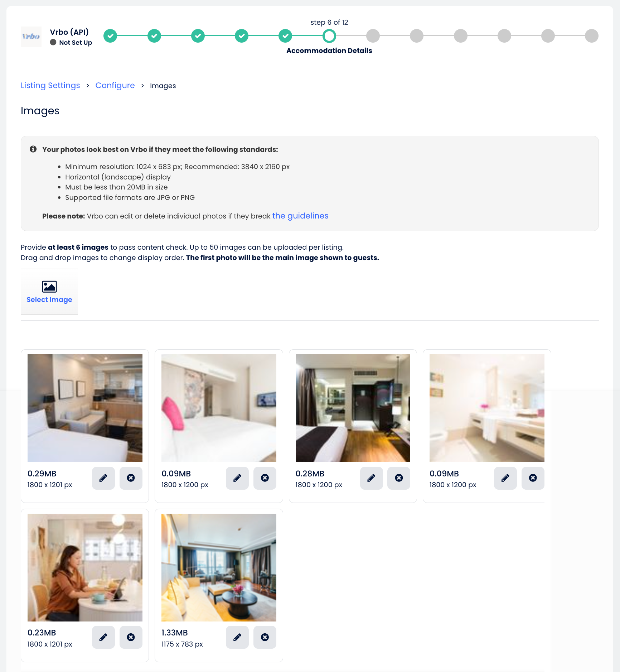Remove the 0.29MB living room image
The image size is (620, 672).
(x=131, y=478)
